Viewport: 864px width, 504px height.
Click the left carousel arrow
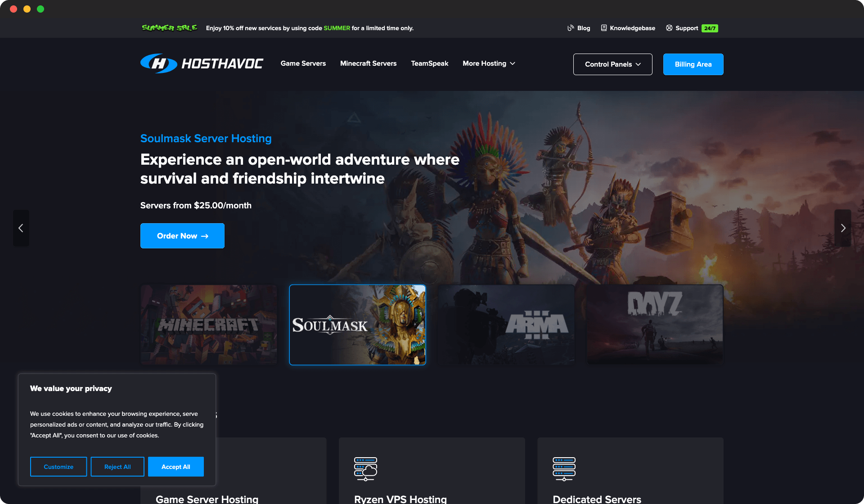click(21, 228)
